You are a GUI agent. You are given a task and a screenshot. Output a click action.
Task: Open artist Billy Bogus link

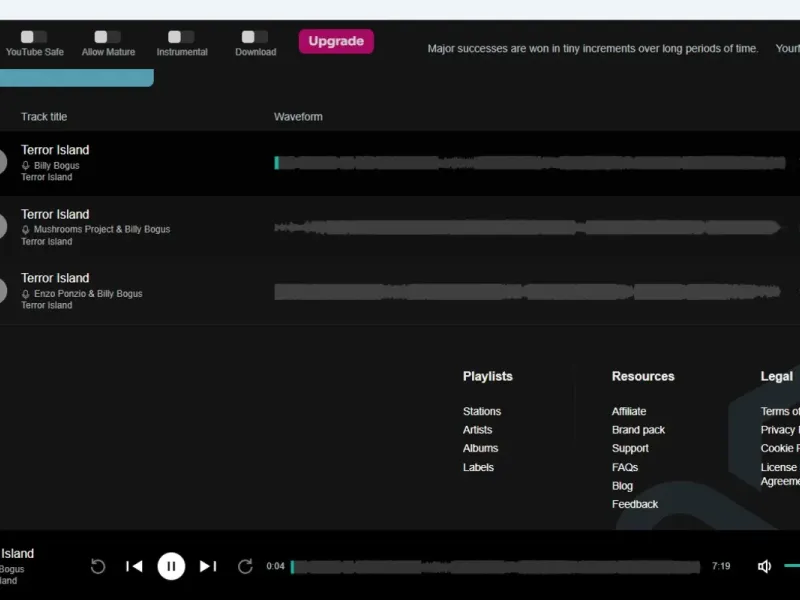(x=57, y=165)
